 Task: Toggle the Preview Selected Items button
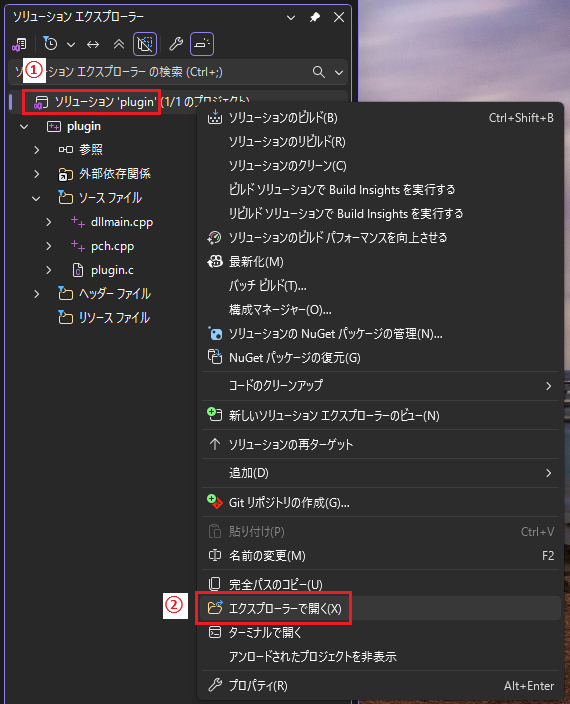[202, 44]
